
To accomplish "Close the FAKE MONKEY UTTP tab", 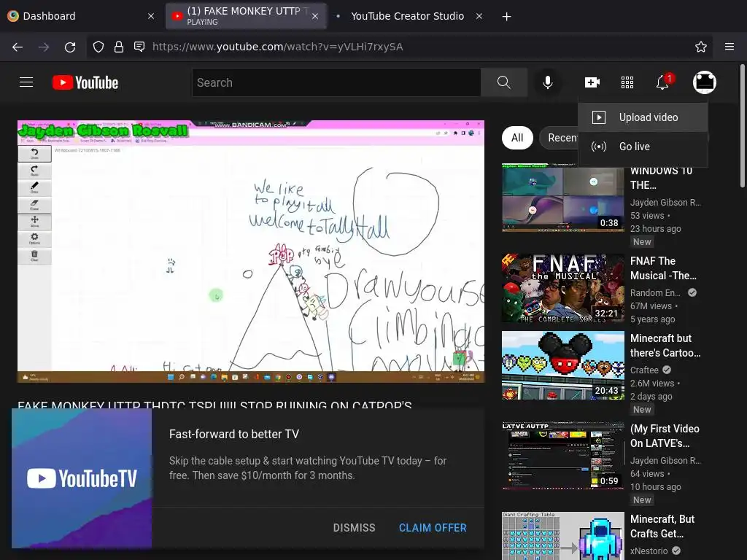I will pos(315,16).
